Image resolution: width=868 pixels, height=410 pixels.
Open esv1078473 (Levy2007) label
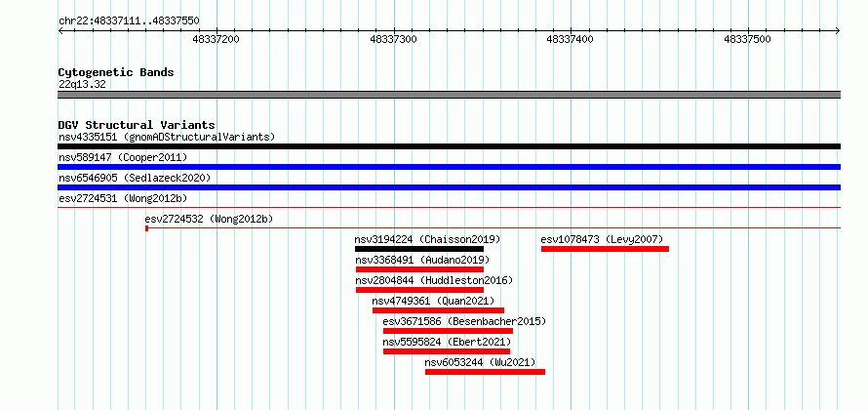[x=602, y=239]
